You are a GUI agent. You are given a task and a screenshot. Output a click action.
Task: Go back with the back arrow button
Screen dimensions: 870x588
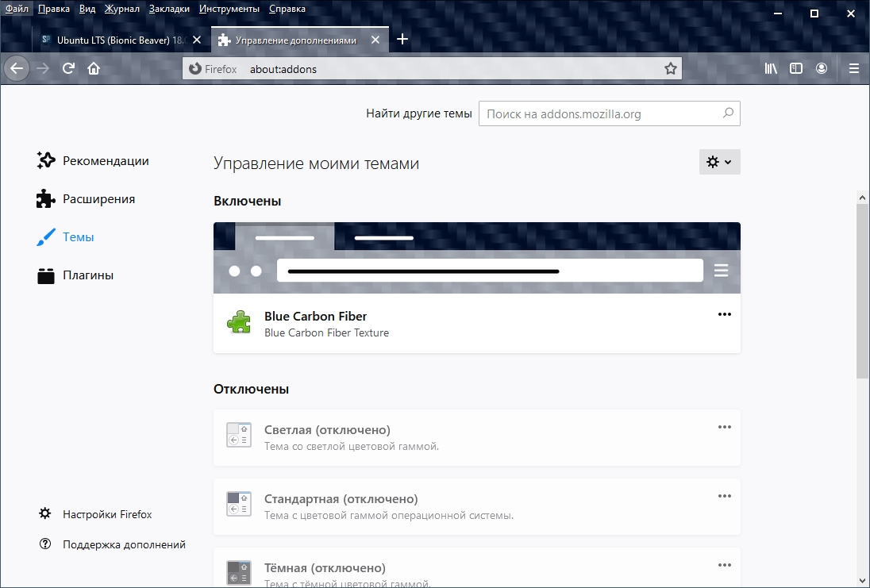[17, 69]
